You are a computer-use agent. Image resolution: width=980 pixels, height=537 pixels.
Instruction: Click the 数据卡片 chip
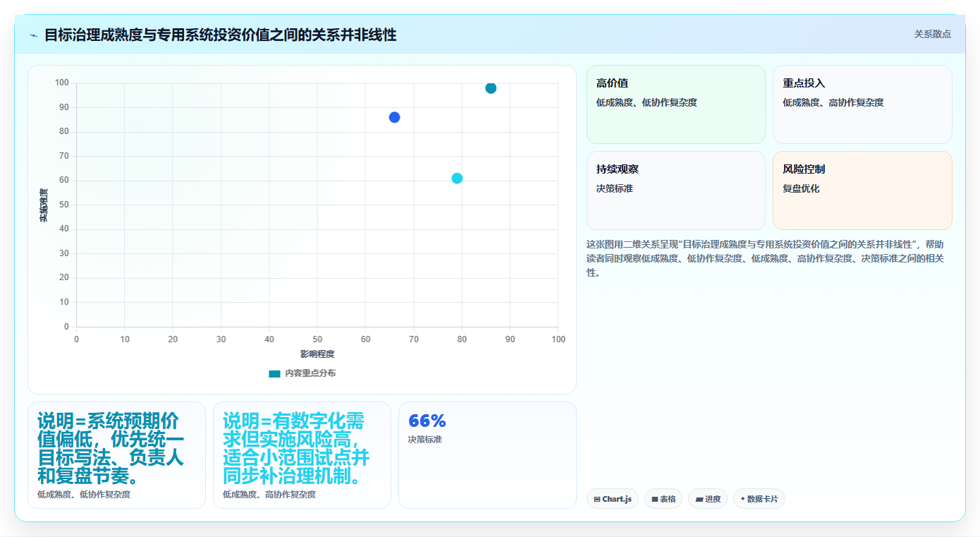point(759,499)
